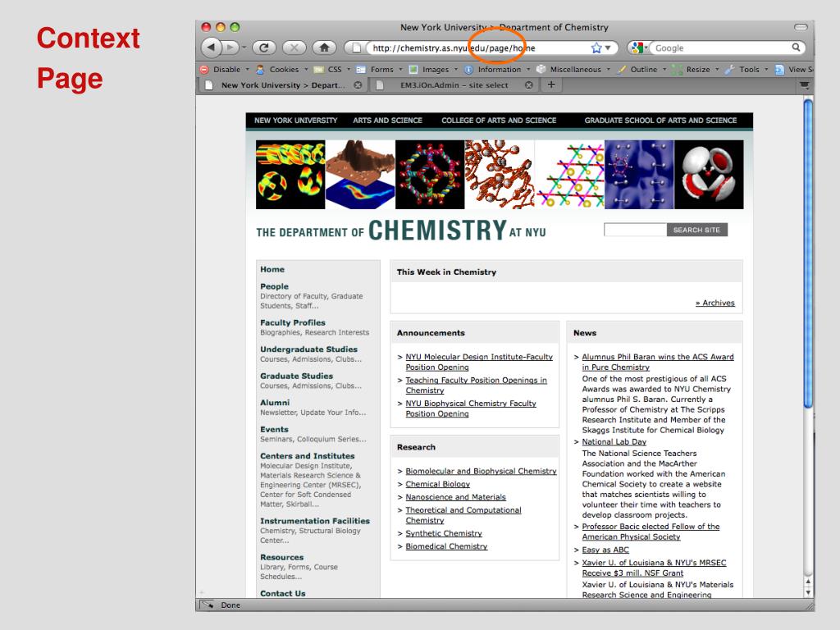Close the New York University tab
The height and width of the screenshot is (630, 840).
click(358, 85)
